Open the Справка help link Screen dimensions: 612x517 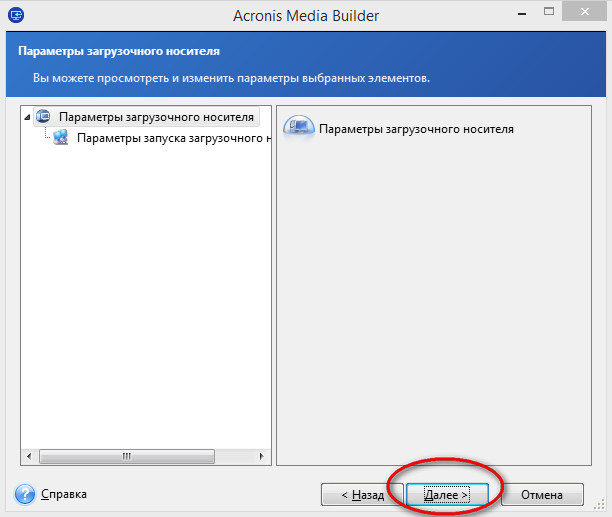point(64,494)
